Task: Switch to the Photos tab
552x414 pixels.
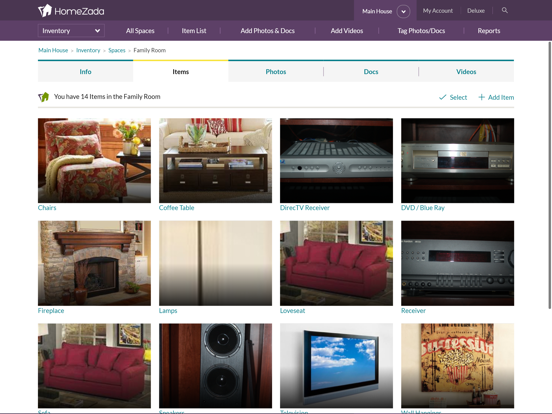Action: click(276, 71)
